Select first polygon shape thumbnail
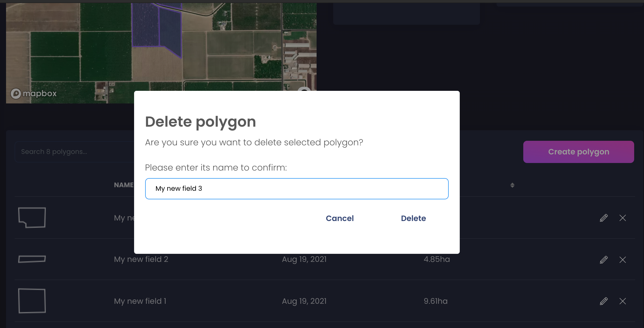The image size is (644, 328). coord(32,217)
